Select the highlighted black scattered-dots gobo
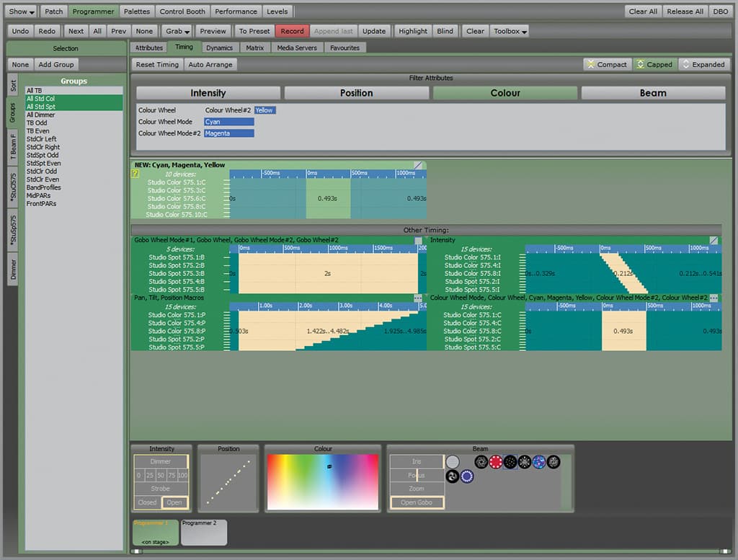 (x=510, y=462)
